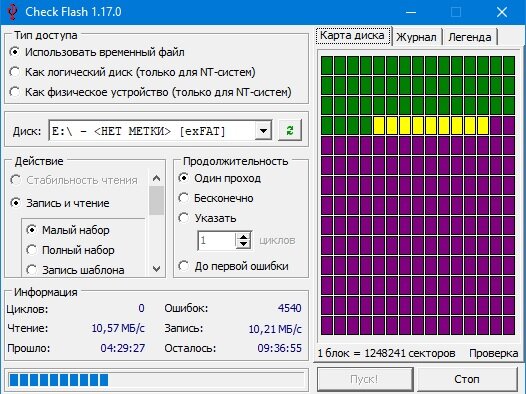Click read speed value 10,57 МБ/с
The height and width of the screenshot is (394, 526).
click(118, 328)
